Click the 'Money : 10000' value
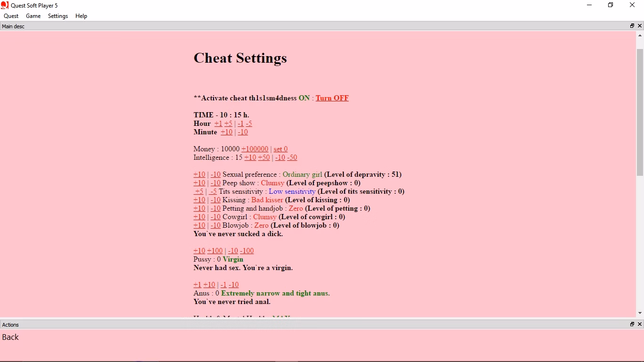Viewport: 644px width, 362px height. click(217, 149)
